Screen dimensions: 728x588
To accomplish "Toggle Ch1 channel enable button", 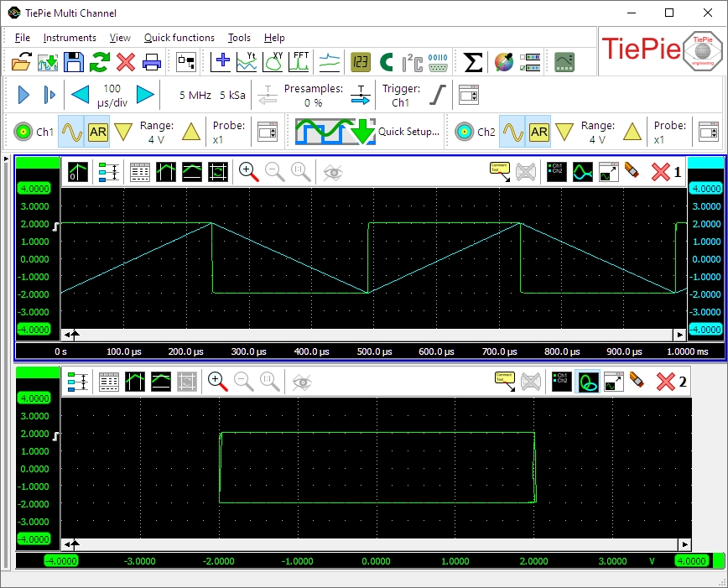I will pyautogui.click(x=24, y=132).
